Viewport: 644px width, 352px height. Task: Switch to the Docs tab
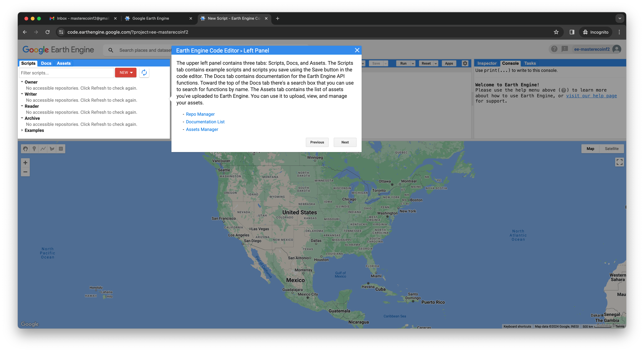pyautogui.click(x=46, y=63)
